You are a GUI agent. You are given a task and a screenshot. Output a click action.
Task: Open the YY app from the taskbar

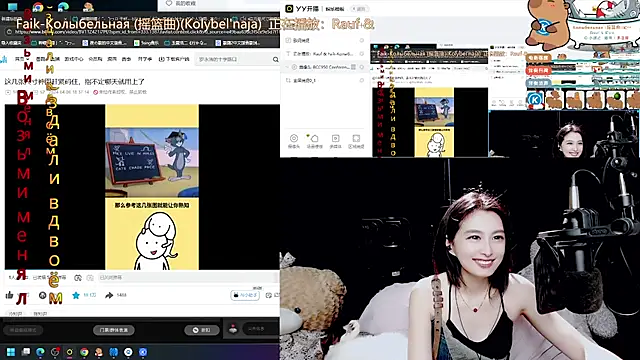pos(70,352)
